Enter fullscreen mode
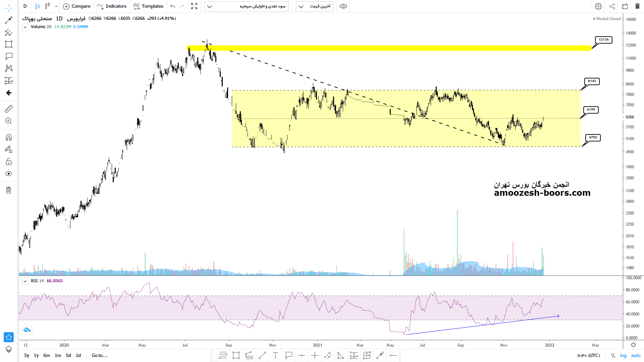Screen dimensions: 644x362 tap(194, 6)
